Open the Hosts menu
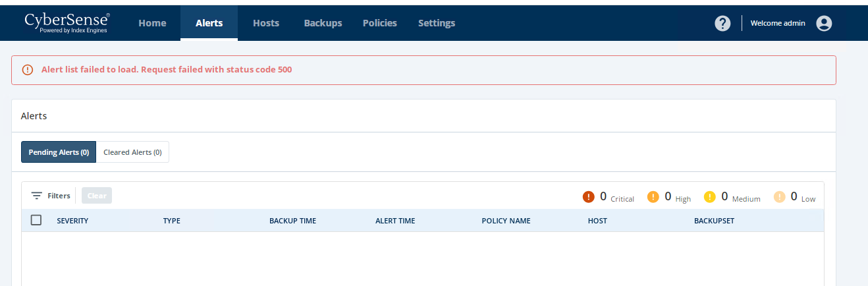Screen dimensions: 868x286 coord(266,23)
